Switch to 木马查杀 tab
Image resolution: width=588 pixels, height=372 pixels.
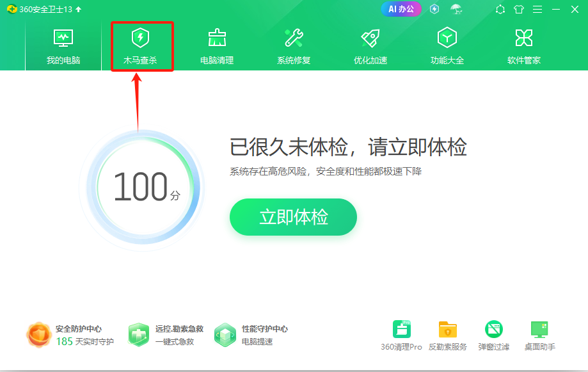click(x=140, y=47)
